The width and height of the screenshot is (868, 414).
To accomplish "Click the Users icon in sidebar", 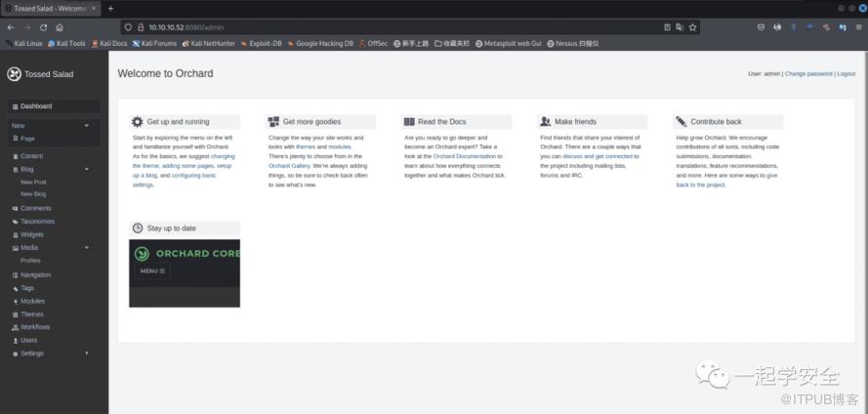I will pos(16,341).
